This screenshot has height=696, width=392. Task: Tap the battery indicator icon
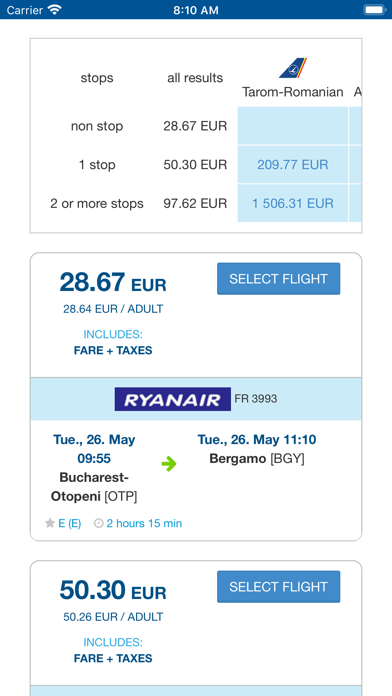[x=374, y=10]
